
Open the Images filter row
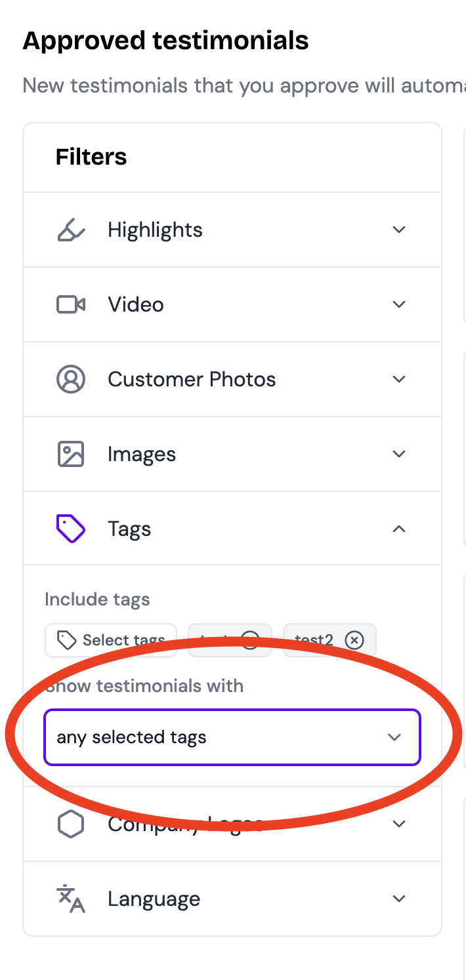click(232, 454)
